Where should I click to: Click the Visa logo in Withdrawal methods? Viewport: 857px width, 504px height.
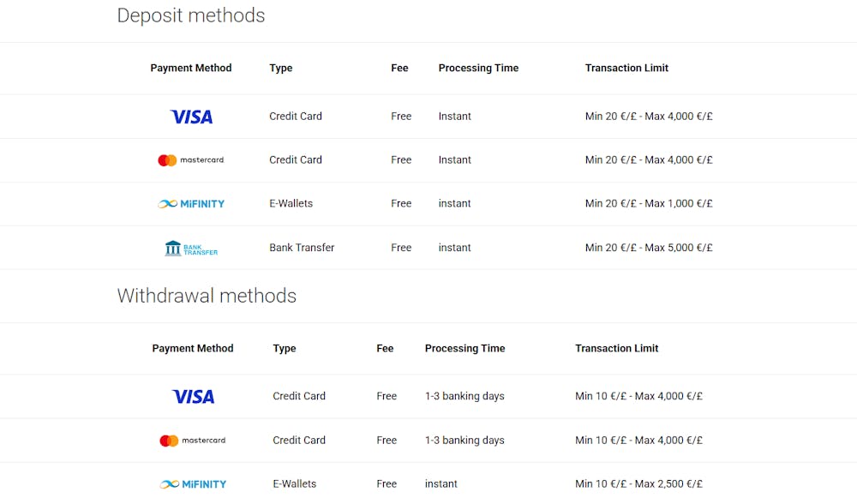coord(194,397)
